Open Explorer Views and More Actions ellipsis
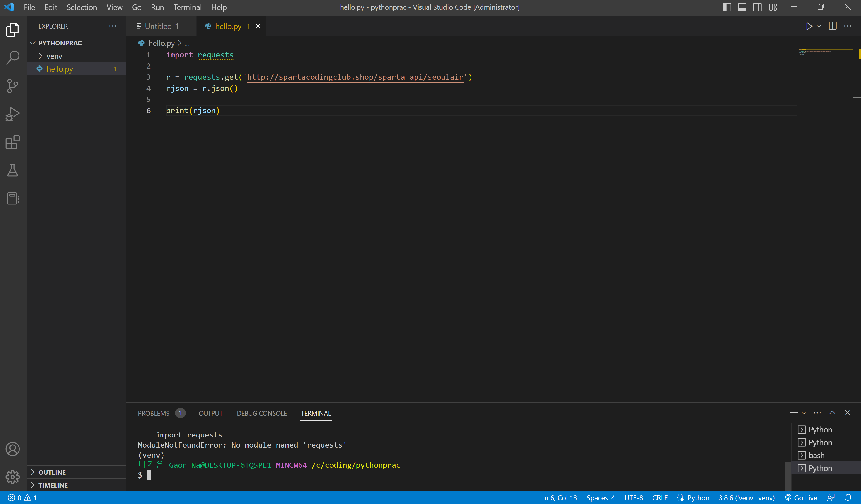 tap(113, 26)
